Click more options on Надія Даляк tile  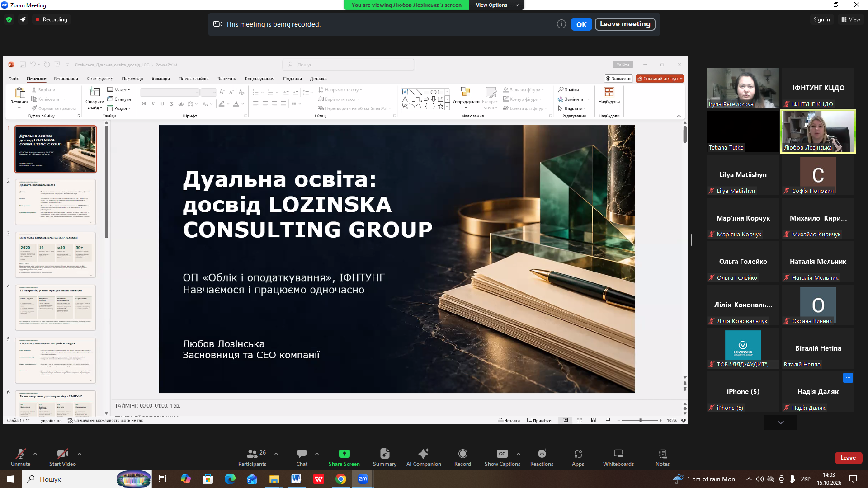point(848,378)
